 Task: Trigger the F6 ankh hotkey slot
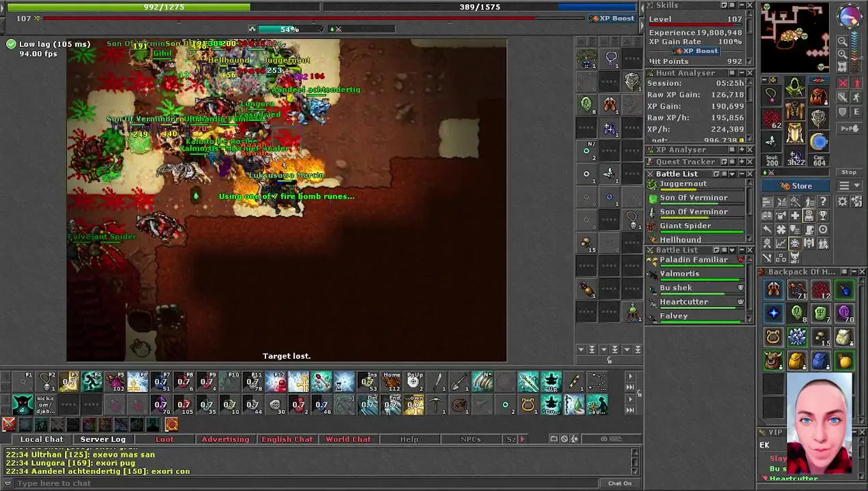tap(137, 382)
